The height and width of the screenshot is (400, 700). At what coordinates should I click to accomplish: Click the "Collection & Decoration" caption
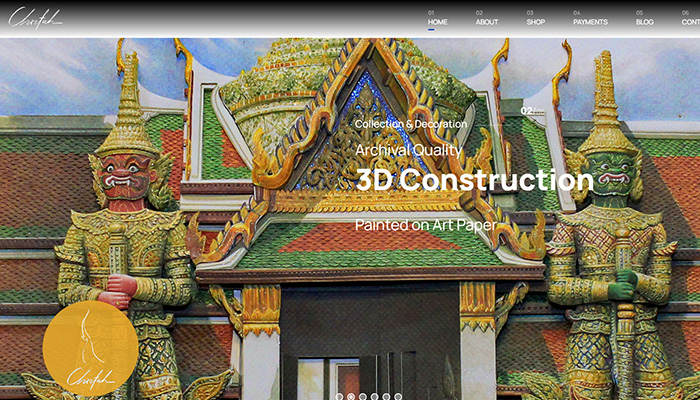[411, 124]
